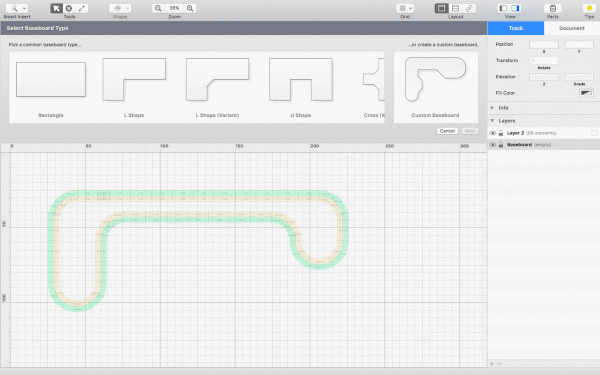Toggle the right inspector sidebar view
This screenshot has width=600, height=375.
click(515, 8)
